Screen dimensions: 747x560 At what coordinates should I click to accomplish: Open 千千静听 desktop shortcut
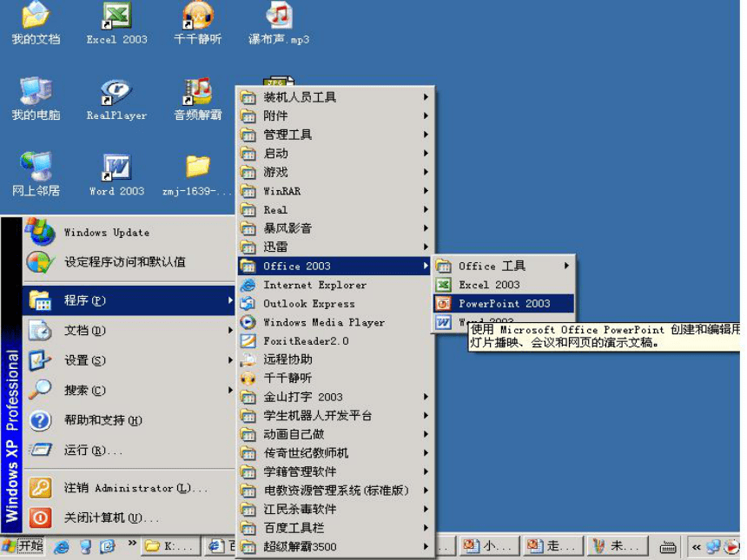click(198, 23)
